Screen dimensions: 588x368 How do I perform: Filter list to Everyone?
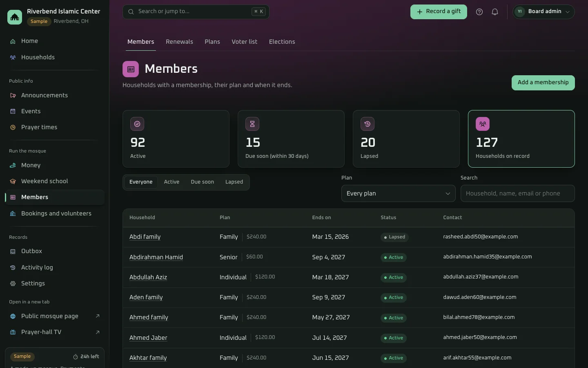pos(141,182)
